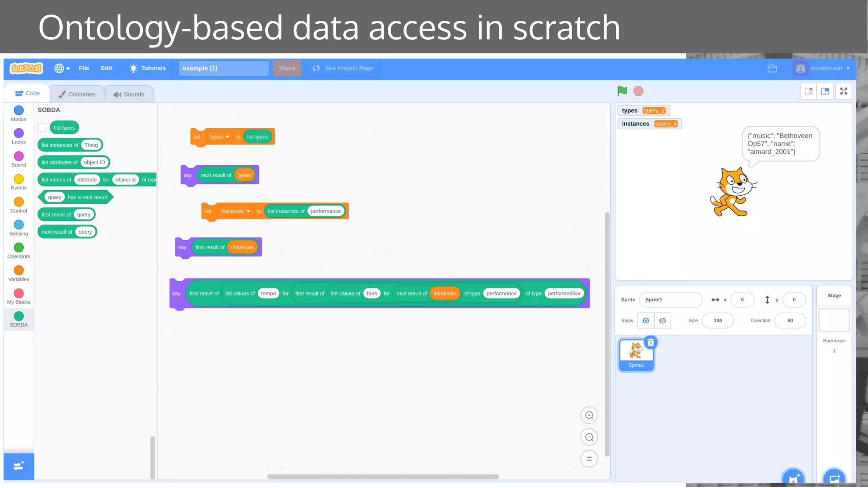
Task: Click the 'object ID' field in list attributes block
Action: click(x=95, y=162)
